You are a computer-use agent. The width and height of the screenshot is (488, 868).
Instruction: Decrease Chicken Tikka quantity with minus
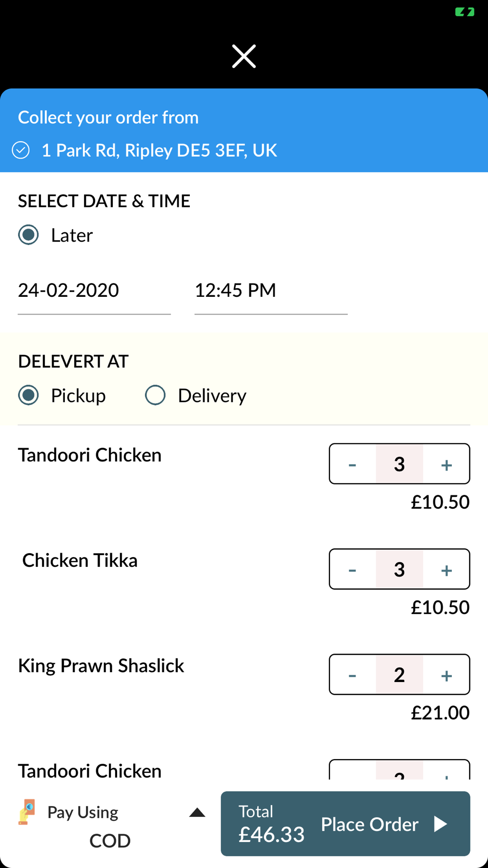(352, 570)
